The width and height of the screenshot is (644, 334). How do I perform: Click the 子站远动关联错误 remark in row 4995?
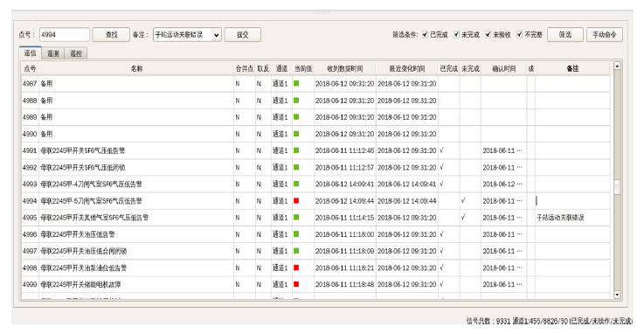pos(560,218)
